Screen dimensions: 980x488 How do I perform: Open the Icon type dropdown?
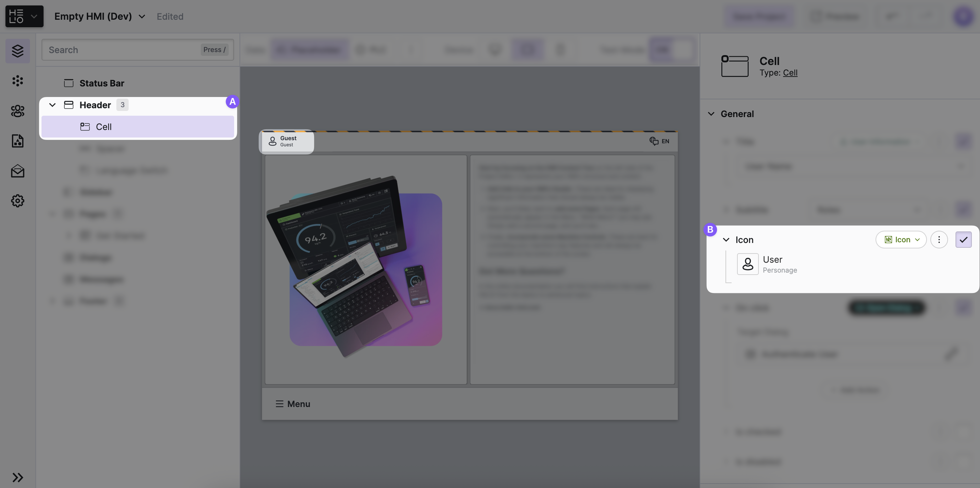point(901,240)
